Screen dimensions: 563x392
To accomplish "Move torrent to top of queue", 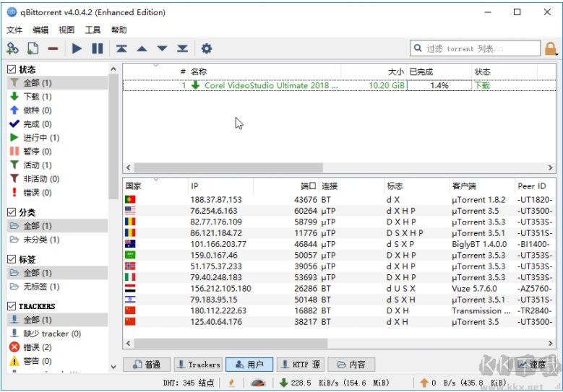I will coord(121,48).
